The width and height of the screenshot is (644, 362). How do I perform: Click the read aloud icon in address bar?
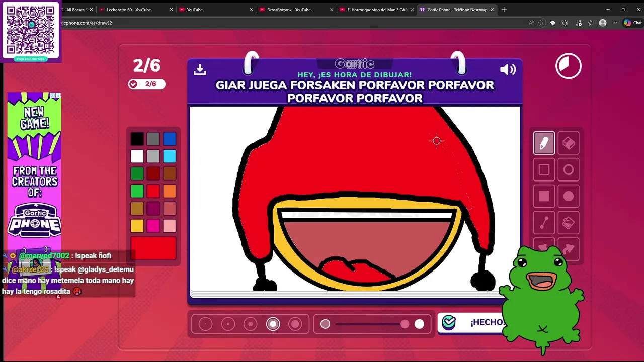[x=531, y=23]
